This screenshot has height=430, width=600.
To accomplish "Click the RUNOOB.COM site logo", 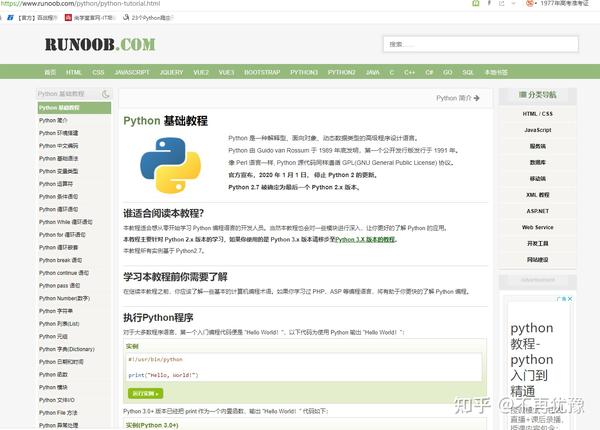I will tap(100, 44).
